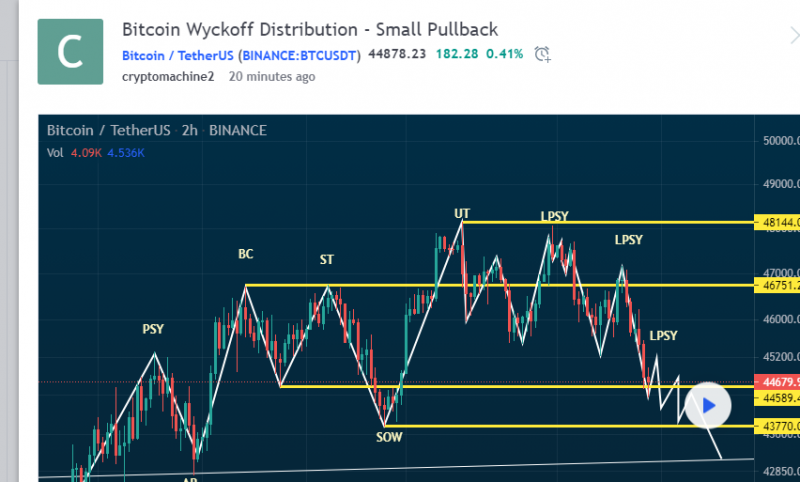Click the green 0.41% change value
This screenshot has width=800, height=482.
[504, 55]
